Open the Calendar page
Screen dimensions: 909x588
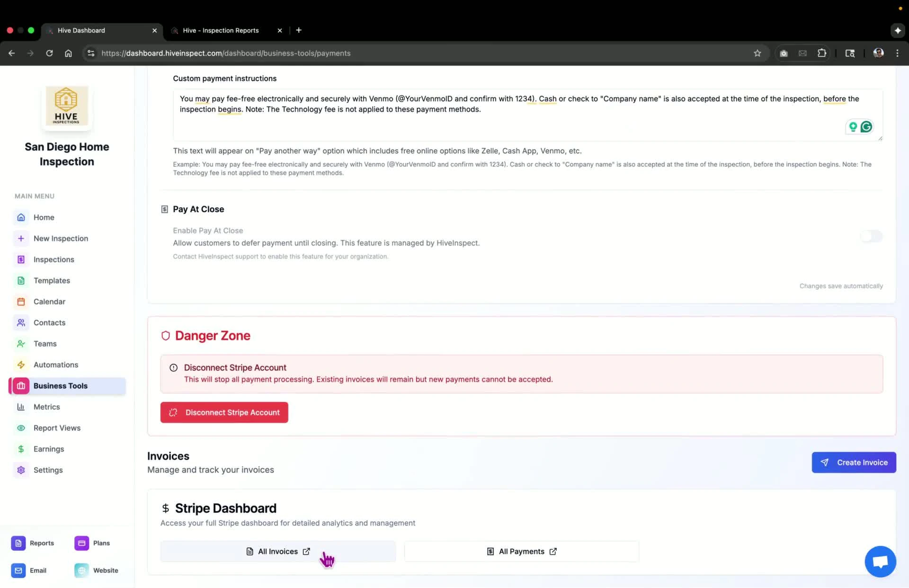[49, 302]
